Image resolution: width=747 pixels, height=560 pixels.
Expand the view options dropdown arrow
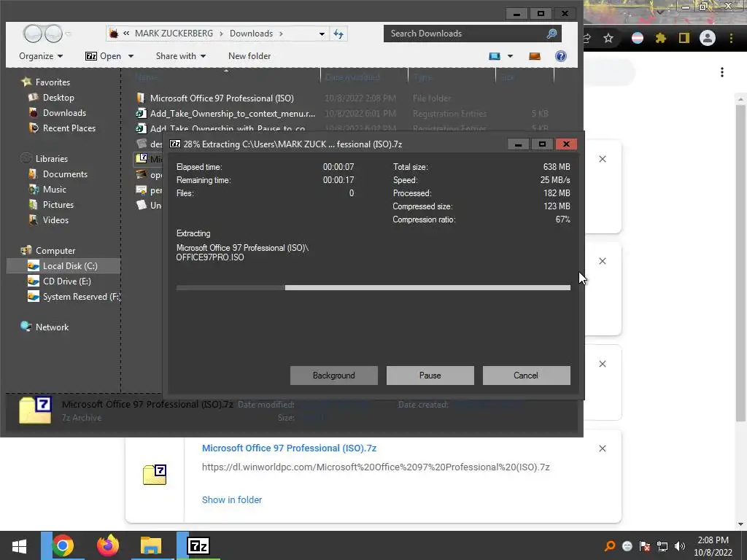(510, 56)
